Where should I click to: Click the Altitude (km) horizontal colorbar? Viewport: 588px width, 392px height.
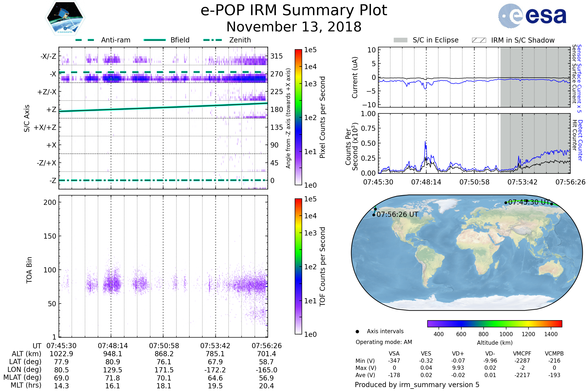494,324
